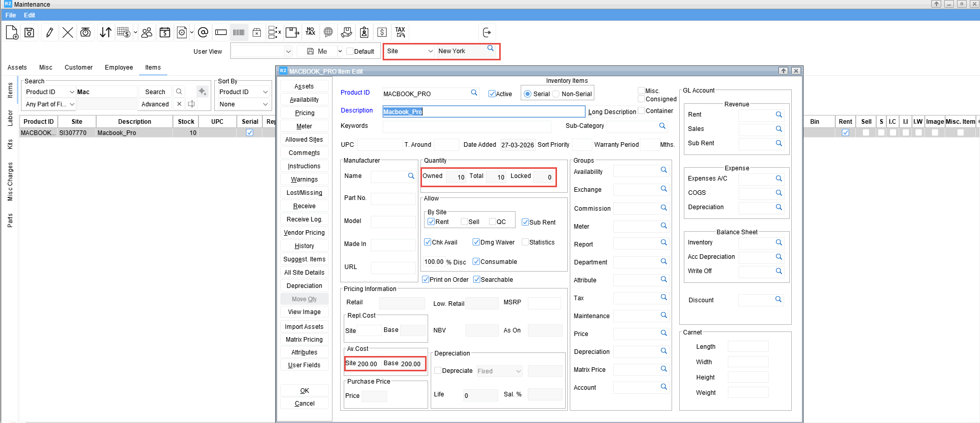Click the Product ID lookup magnifier icon
980x423 pixels.
coord(474,93)
